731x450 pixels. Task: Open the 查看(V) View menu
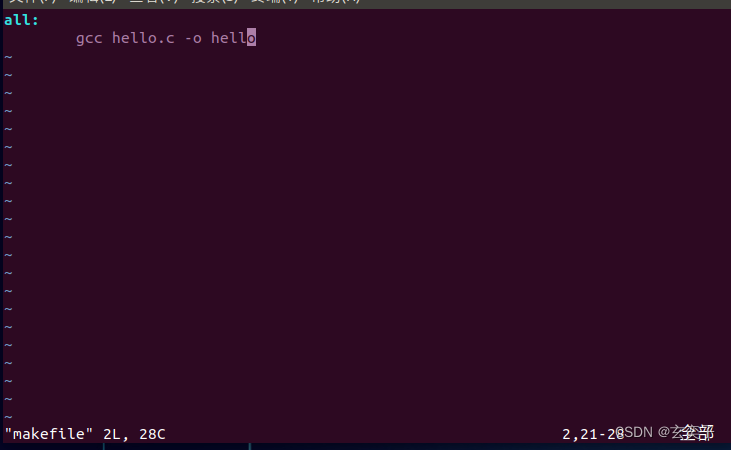pos(153,1)
